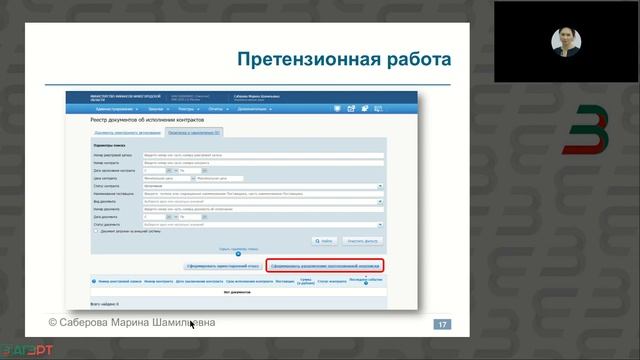Click the contract date "from" field

click(x=154, y=171)
